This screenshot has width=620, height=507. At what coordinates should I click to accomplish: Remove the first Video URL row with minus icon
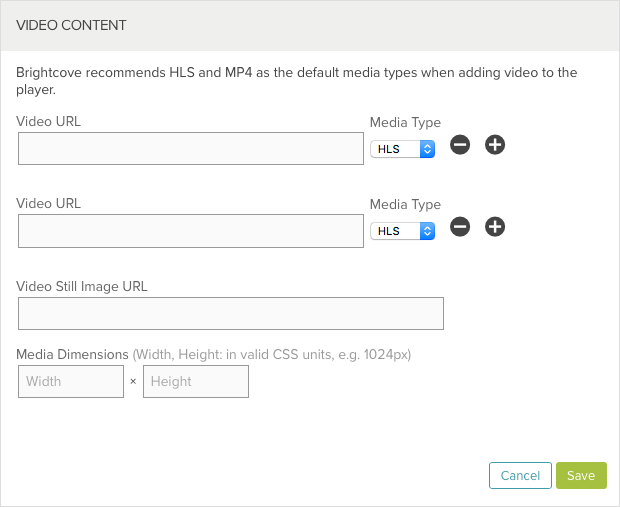pyautogui.click(x=460, y=145)
